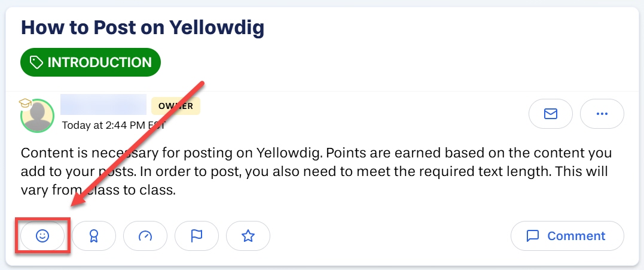The height and width of the screenshot is (270, 644).
Task: Click the post body text paragraph
Action: 316,172
